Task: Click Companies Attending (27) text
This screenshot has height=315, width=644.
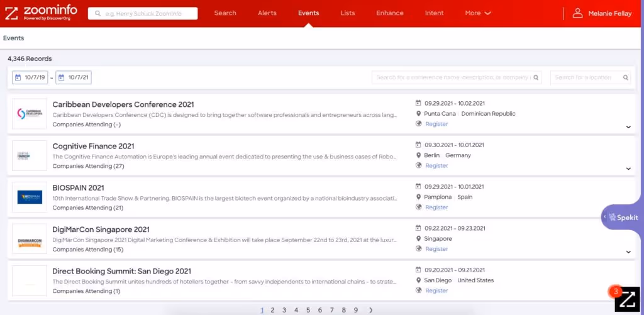Action: pos(88,166)
